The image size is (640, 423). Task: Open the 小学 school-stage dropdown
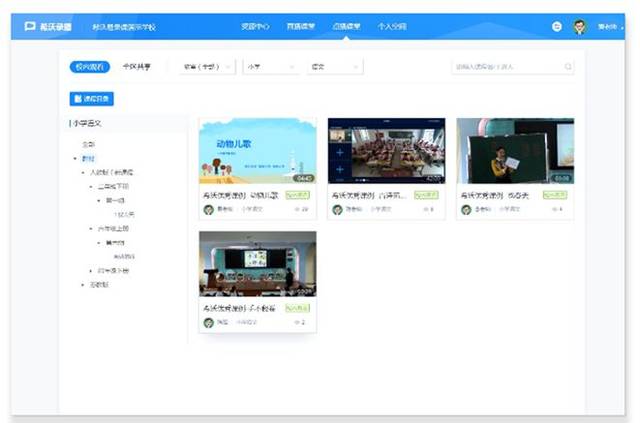coord(271,67)
